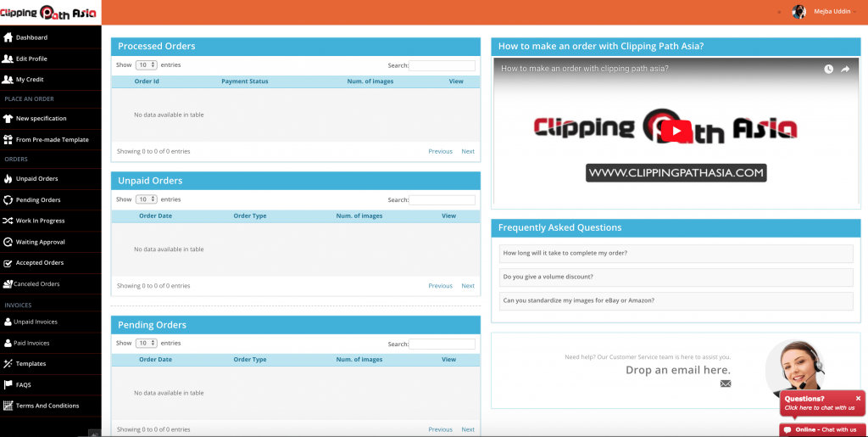Expand the eBay or Amazon FAQ

(676, 301)
